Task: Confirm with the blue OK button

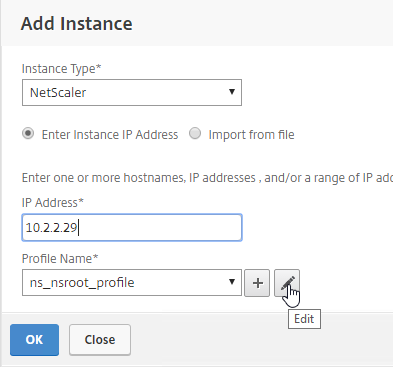Action: pyautogui.click(x=34, y=340)
